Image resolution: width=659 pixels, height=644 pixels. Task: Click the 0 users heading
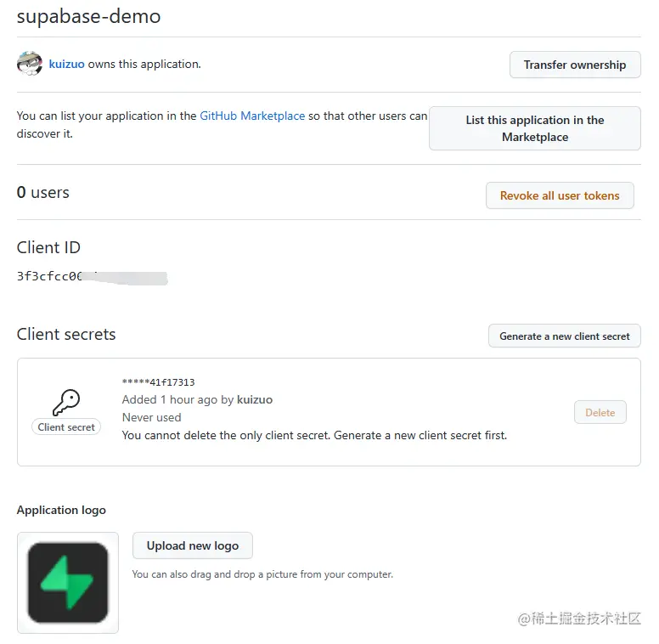42,193
